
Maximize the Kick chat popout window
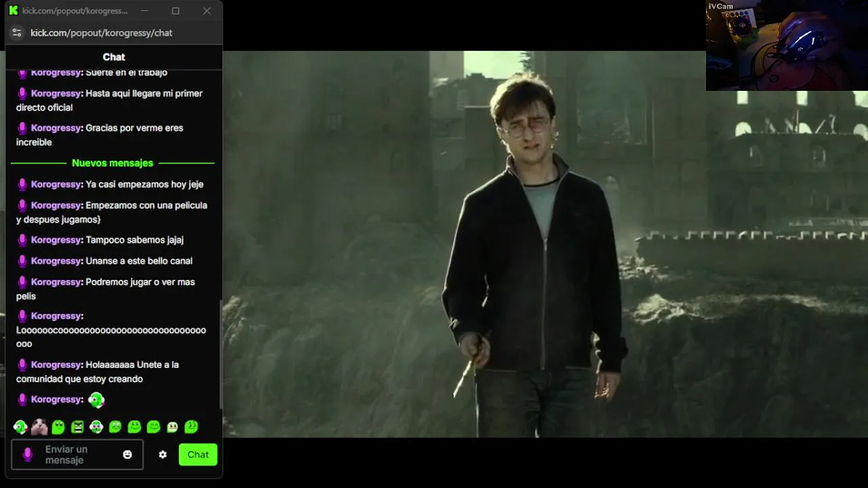(176, 11)
